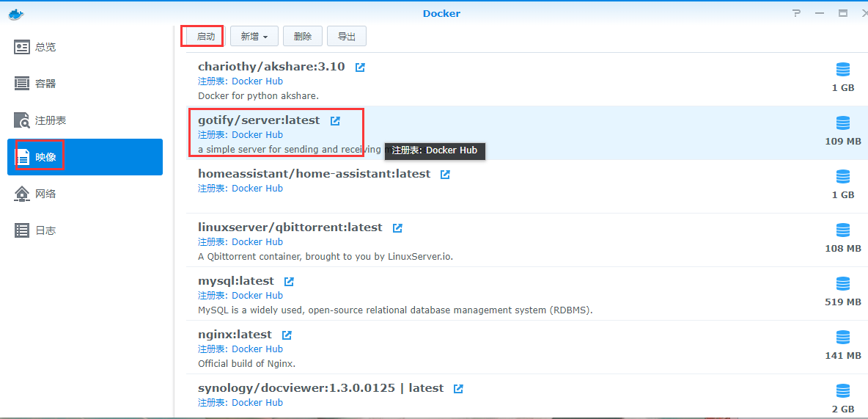The image size is (868, 419).
Task: Click database size icon for mysql:latest
Action: tap(842, 284)
